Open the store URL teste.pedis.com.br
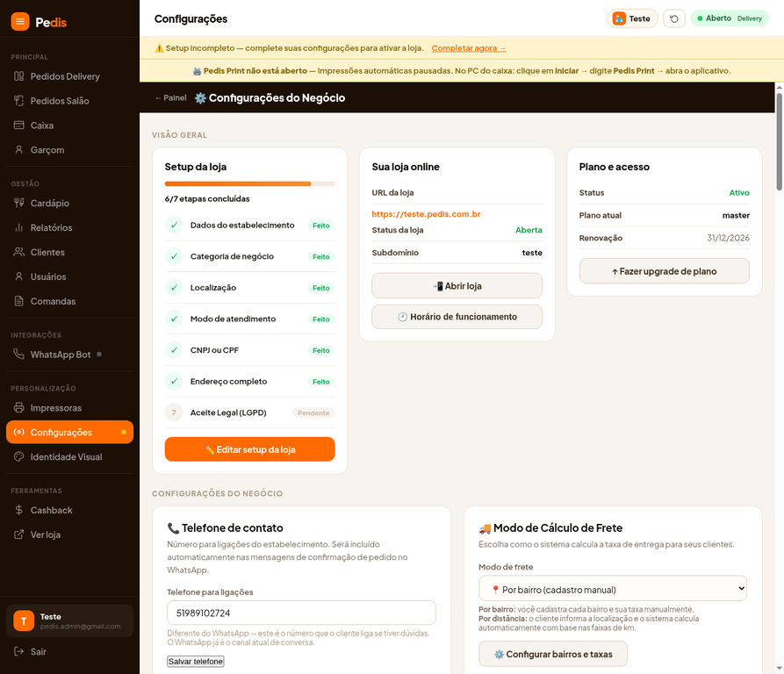 tap(426, 214)
